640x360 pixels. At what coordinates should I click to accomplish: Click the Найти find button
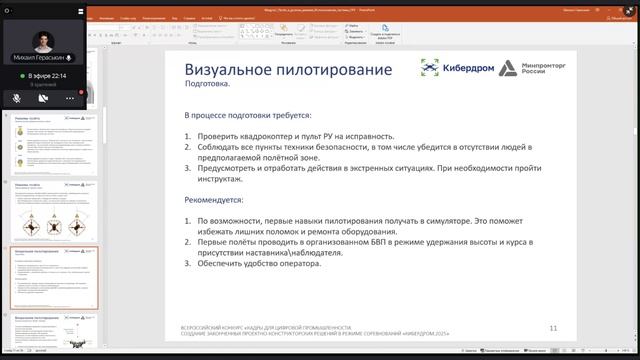pos(352,26)
